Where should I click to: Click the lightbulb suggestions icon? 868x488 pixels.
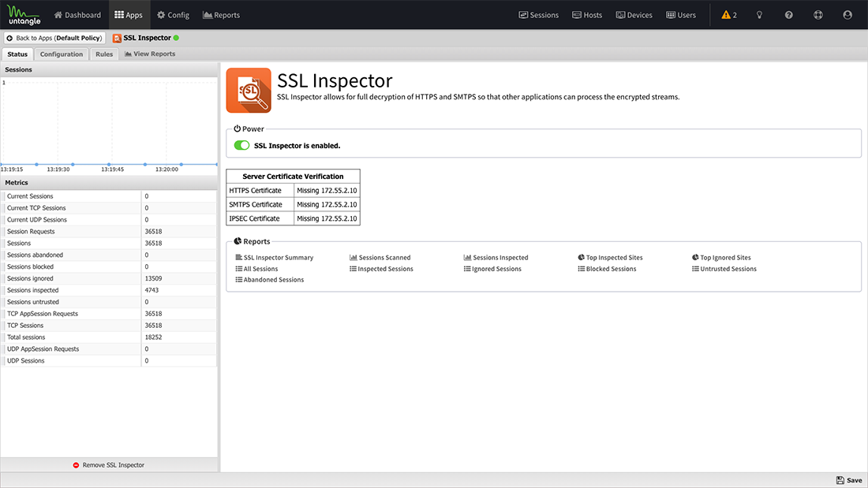point(759,15)
